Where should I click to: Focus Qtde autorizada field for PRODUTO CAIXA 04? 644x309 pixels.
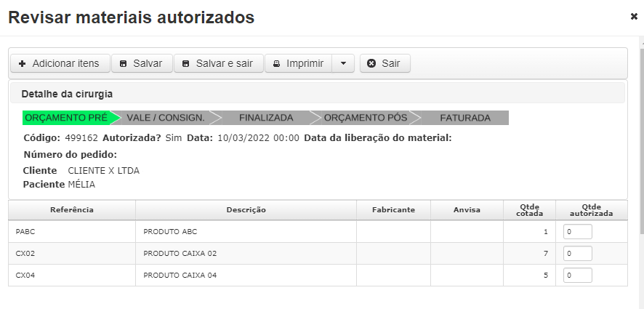pos(577,276)
